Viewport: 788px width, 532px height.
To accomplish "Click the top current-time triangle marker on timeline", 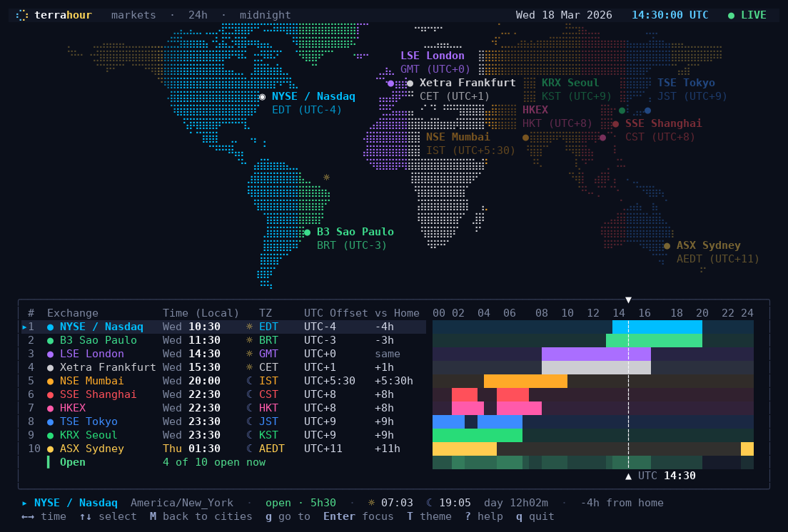I will 628,300.
